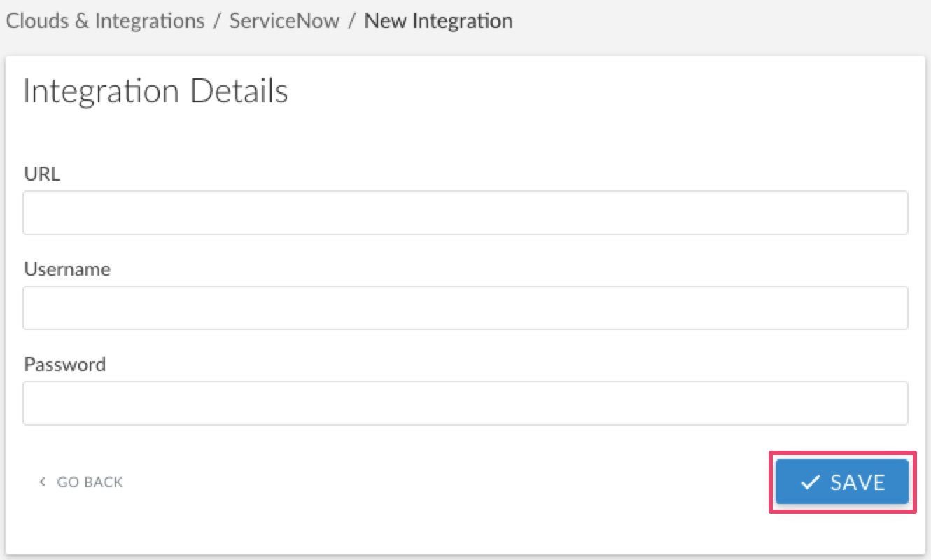
Task: Go back to previous page
Action: (81, 482)
